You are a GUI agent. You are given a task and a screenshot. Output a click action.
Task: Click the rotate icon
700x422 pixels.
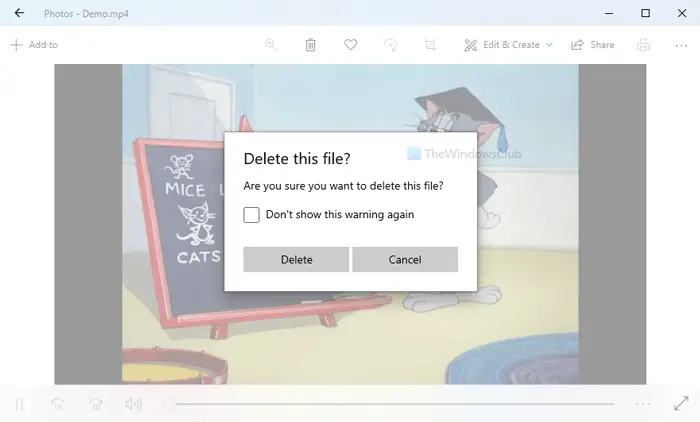[x=390, y=45]
